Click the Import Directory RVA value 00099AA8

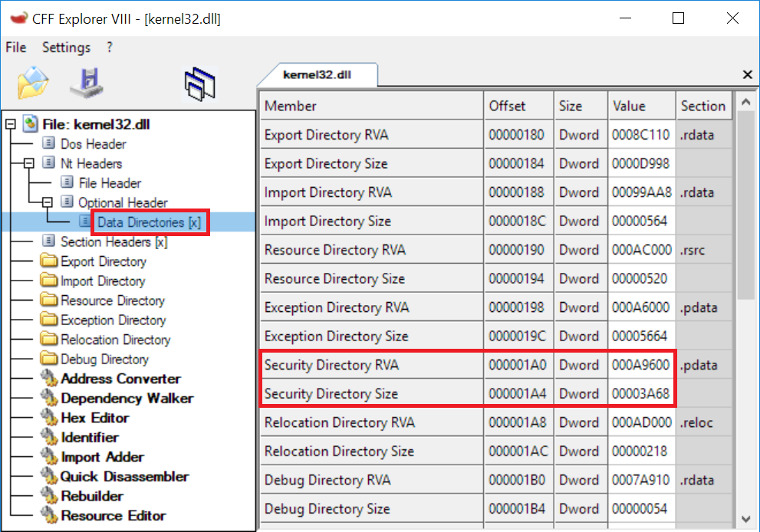[642, 192]
